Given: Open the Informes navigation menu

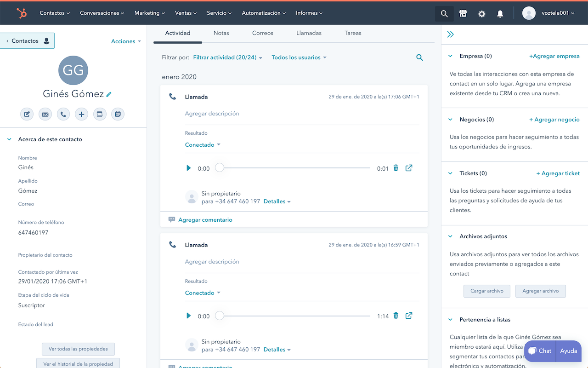Looking at the screenshot, I should pos(309,13).
